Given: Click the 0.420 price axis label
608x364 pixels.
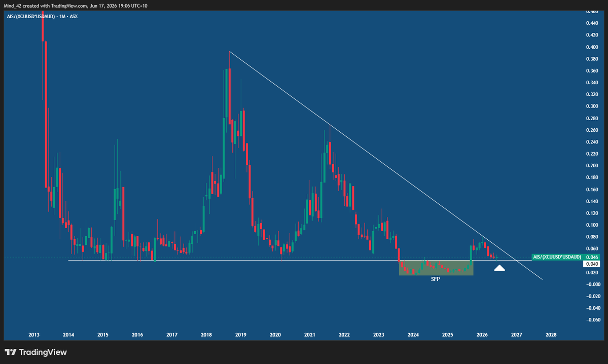Looking at the screenshot, I should (592, 35).
